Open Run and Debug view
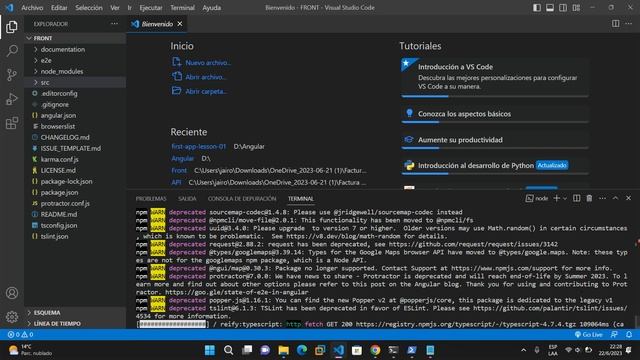Screen dimensions: 640x360 pyautogui.click(x=12, y=99)
